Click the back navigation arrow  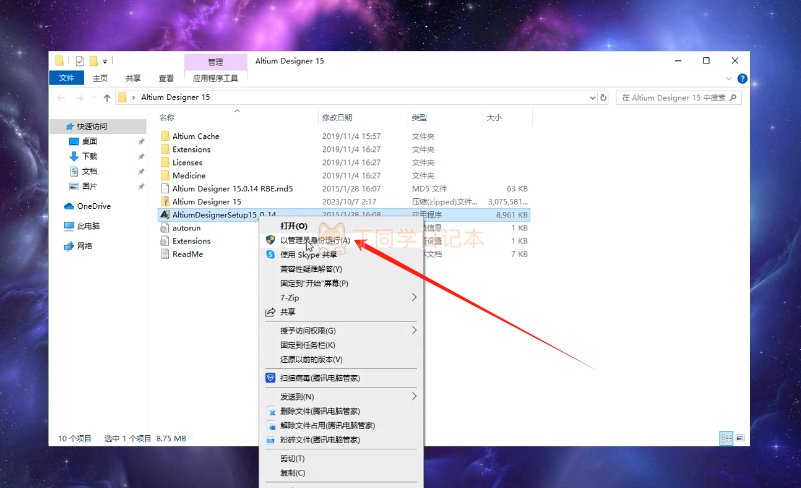(x=61, y=98)
